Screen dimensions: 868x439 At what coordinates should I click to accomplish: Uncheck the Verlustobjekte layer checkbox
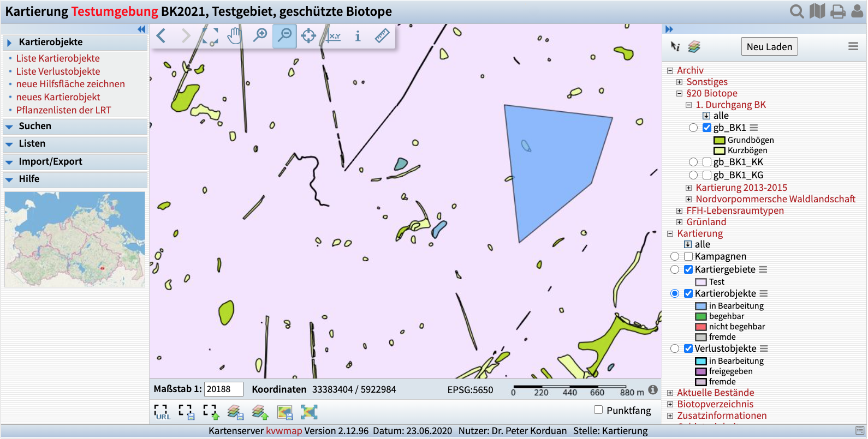[x=688, y=348]
